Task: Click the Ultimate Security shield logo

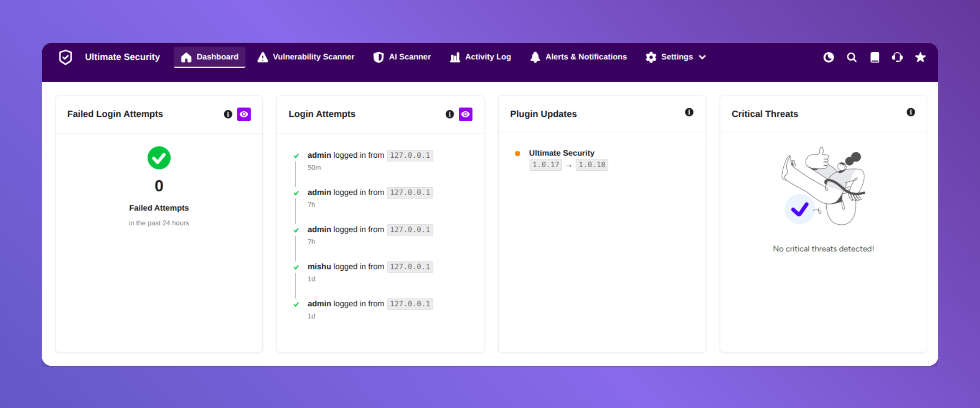Action: point(66,57)
